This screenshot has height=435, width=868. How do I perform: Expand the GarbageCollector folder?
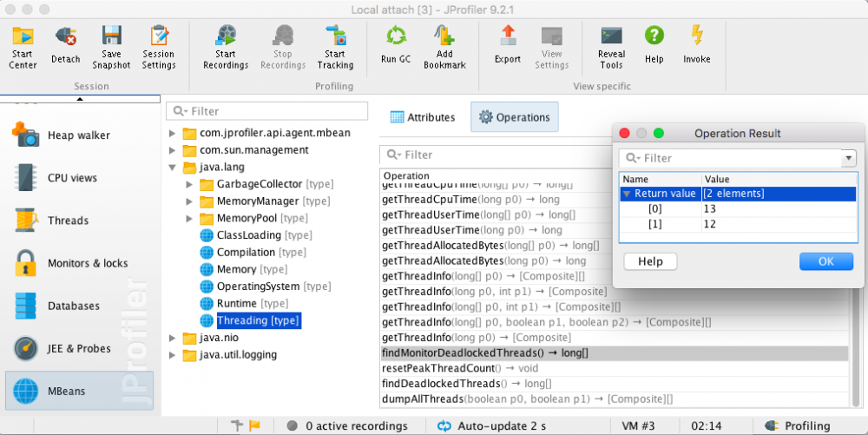tap(189, 184)
